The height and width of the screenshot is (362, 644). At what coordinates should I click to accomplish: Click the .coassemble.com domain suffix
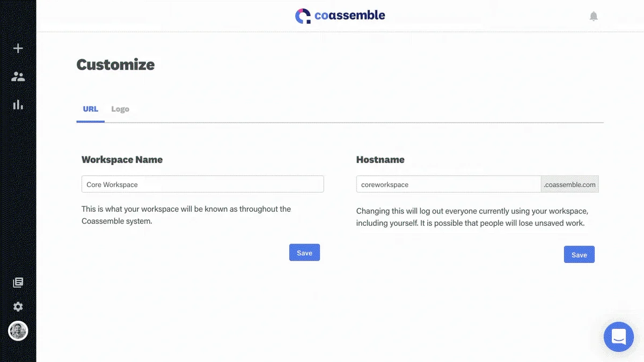pos(569,184)
